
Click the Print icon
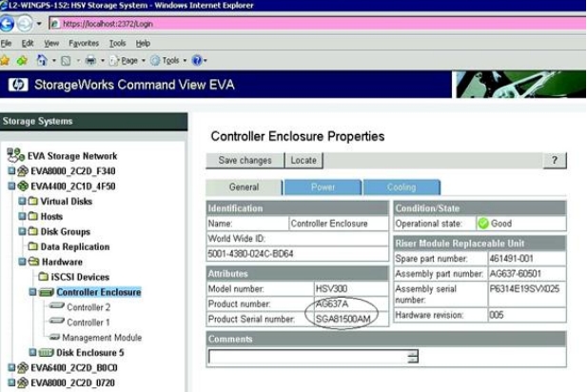[x=90, y=60]
